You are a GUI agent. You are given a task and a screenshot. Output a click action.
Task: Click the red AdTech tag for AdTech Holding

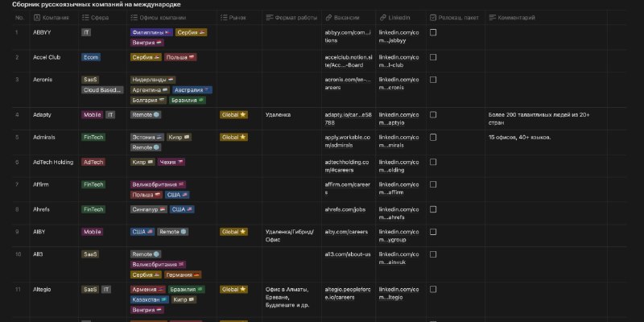pos(93,162)
